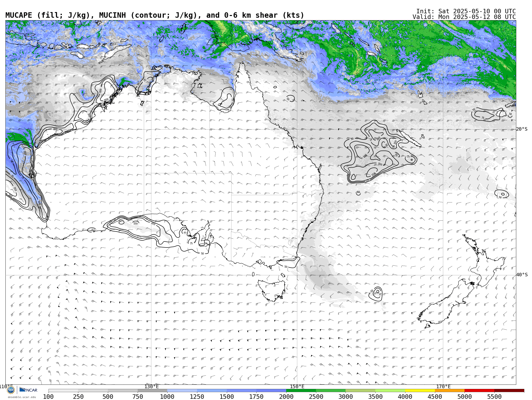Click the 20°S latitude label

pyautogui.click(x=522, y=129)
